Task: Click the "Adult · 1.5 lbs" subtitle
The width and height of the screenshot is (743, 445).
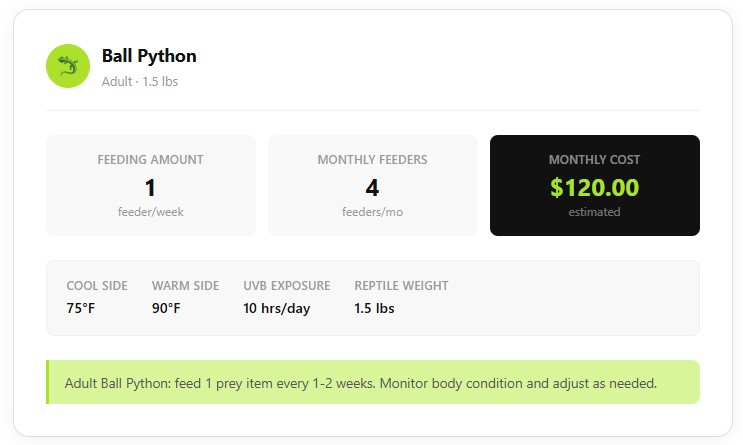Action: coord(140,81)
